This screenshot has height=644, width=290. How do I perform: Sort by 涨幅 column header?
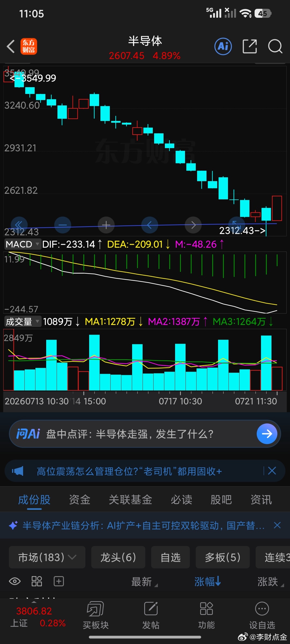pyautogui.click(x=208, y=581)
